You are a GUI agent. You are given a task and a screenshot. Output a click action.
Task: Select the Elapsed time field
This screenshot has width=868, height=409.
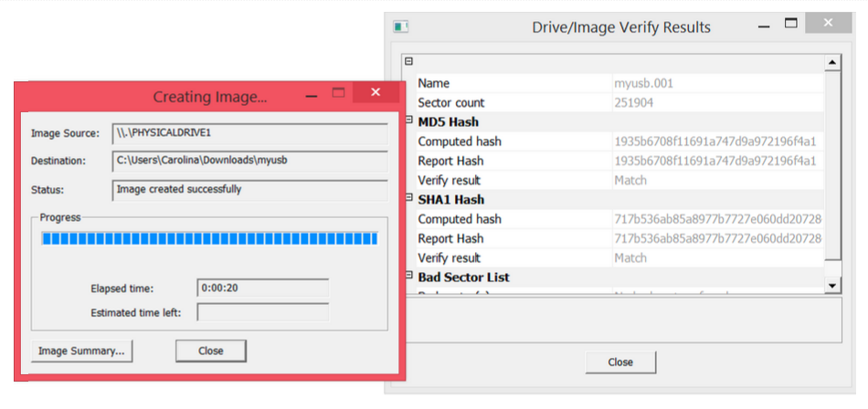262,288
